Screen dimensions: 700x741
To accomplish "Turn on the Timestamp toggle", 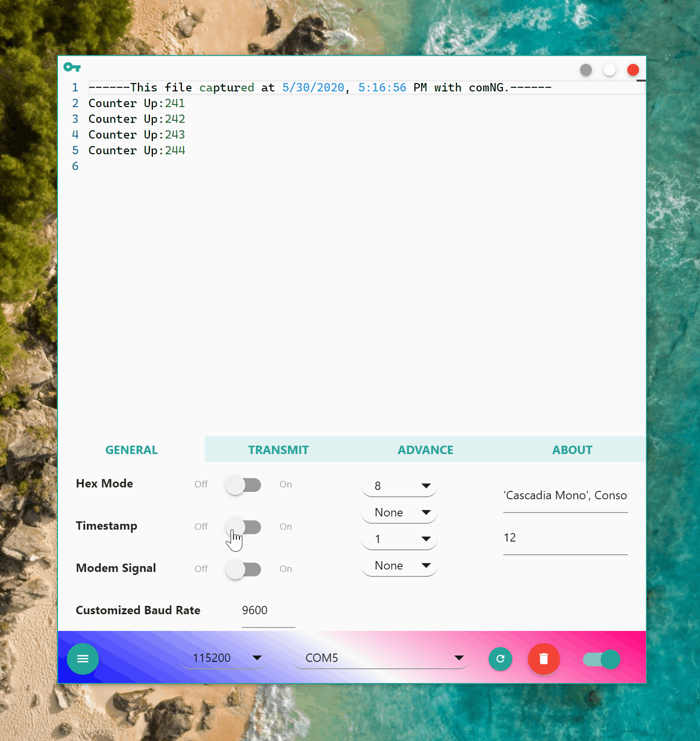I will tap(243, 527).
